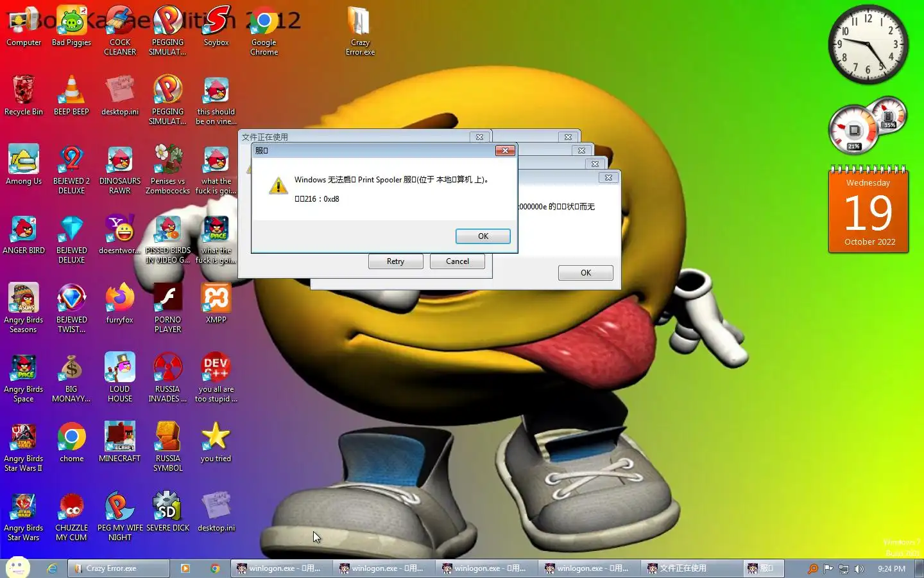
Task: Select the DINOSAURS RAWR icon
Action: (120, 170)
